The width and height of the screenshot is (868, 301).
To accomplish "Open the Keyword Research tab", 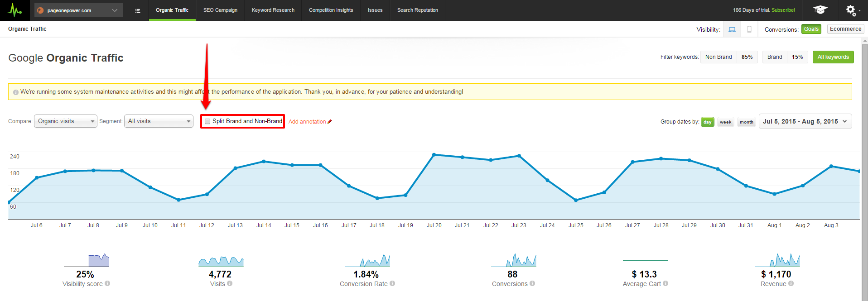I will pos(273,10).
